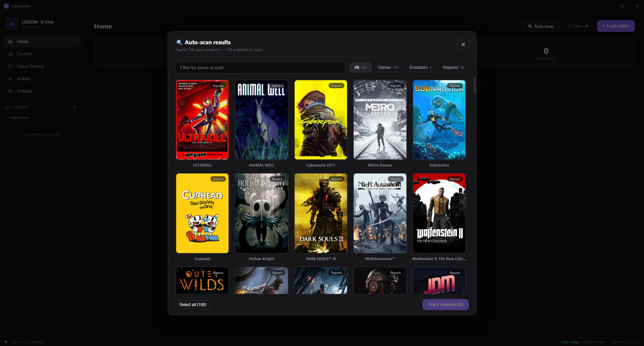Click the Devices icon in sidebar
This screenshot has width=644, height=346.
click(10, 54)
